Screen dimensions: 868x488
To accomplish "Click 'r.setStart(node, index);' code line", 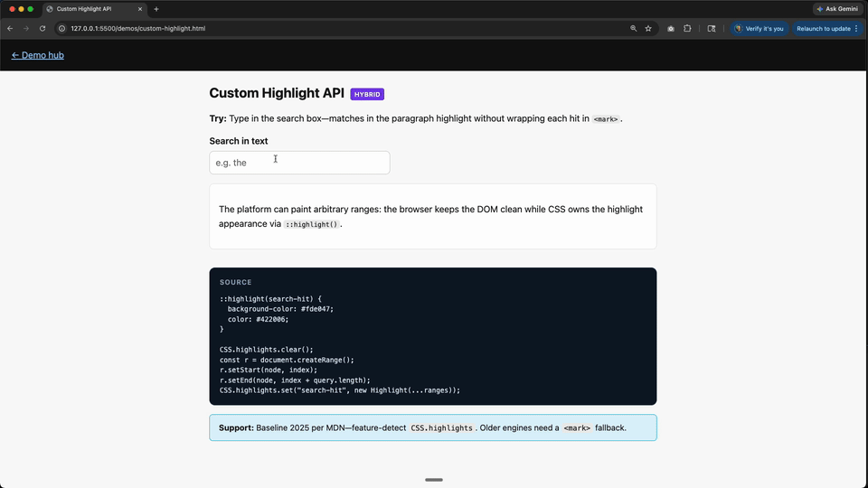I will (x=269, y=371).
